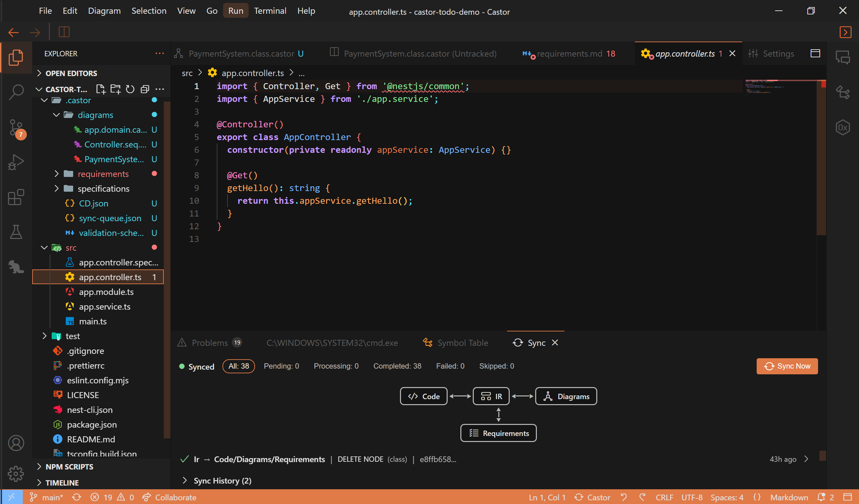Select the All: 38 filter pill

click(x=238, y=366)
